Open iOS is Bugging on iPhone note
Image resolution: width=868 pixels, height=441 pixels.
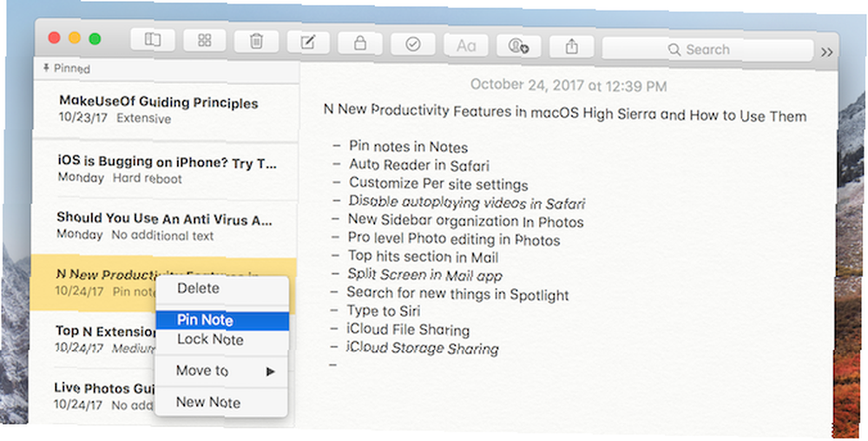[x=165, y=169]
